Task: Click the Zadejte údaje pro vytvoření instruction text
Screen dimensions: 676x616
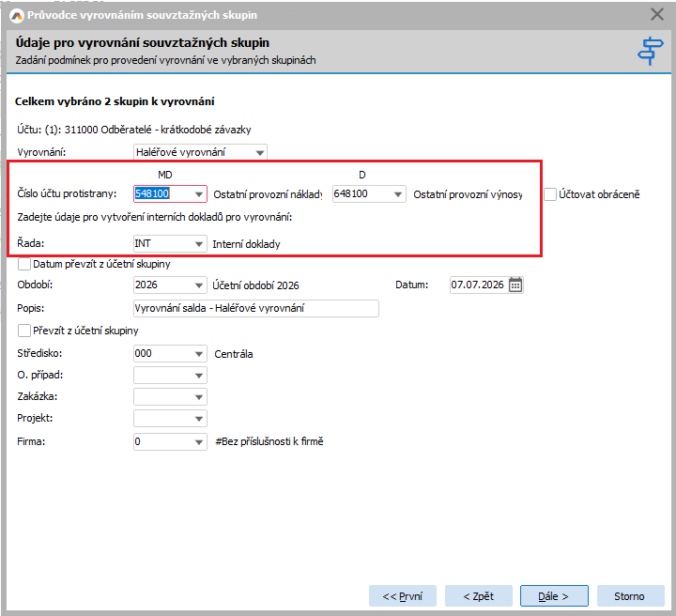Action: 155,217
